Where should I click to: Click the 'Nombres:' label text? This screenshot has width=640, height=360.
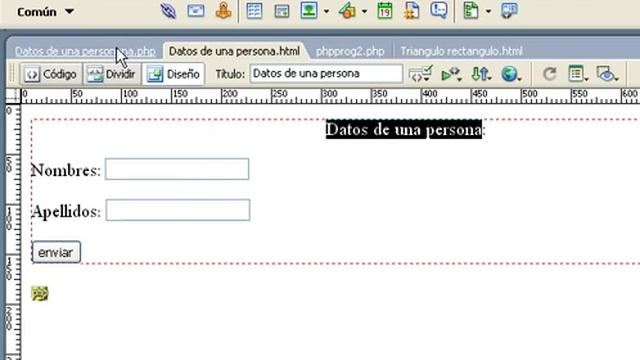coord(66,170)
